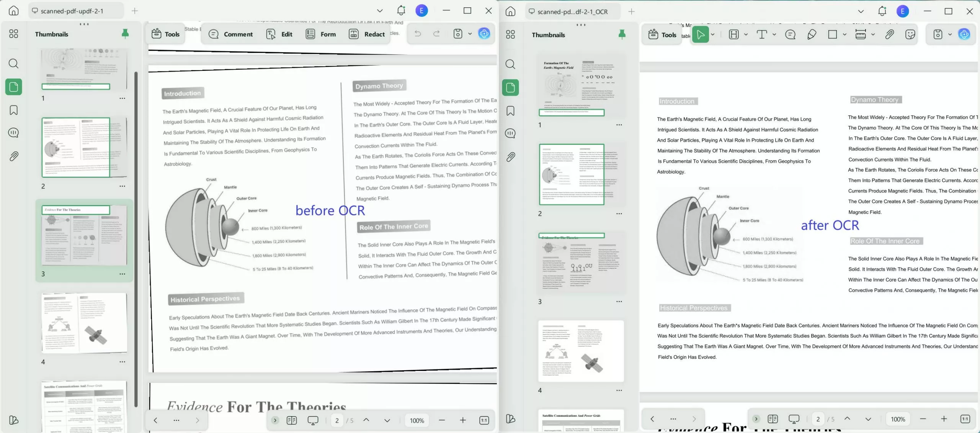The width and height of the screenshot is (980, 433).
Task: Switch to the Edit toolbar tab
Action: (286, 34)
